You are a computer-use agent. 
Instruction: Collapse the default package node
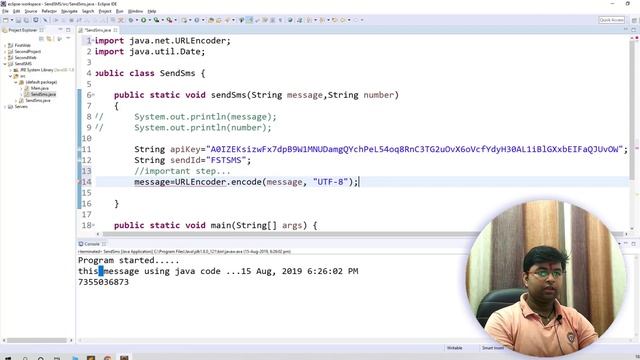[16, 82]
